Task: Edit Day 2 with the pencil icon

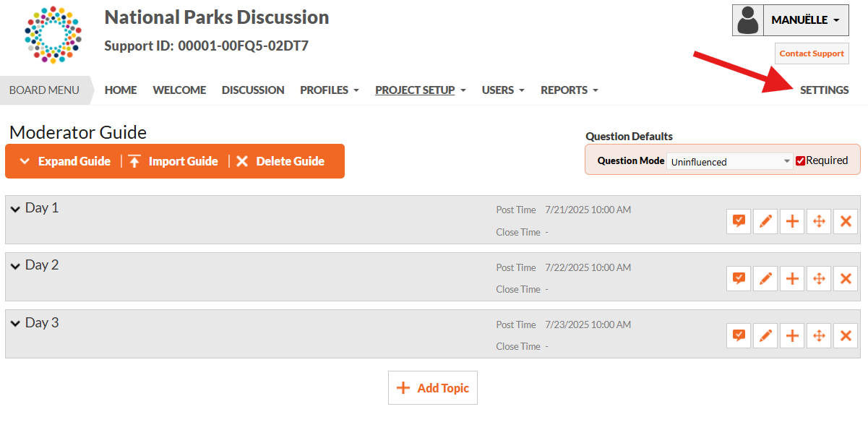Action: pos(765,278)
